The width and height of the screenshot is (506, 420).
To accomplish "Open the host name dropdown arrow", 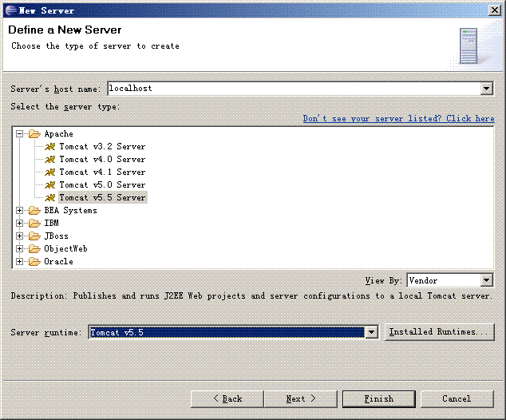I will click(486, 89).
